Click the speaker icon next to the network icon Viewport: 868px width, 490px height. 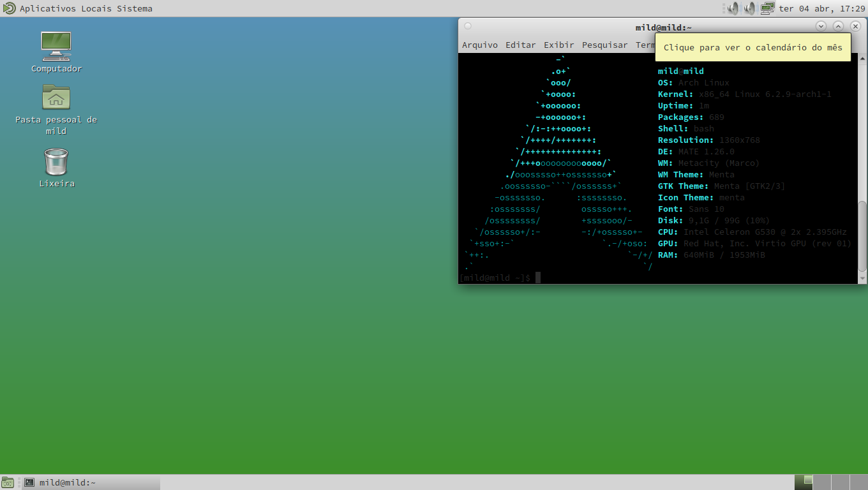[x=750, y=8]
